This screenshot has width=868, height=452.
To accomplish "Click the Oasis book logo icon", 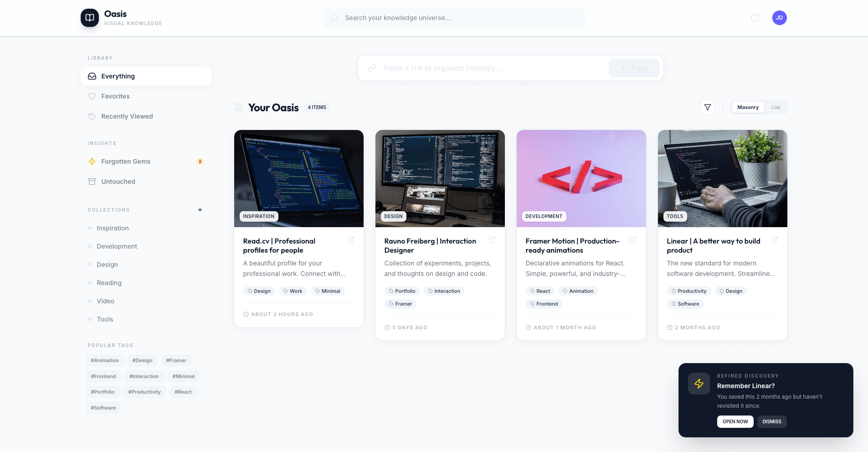I will pyautogui.click(x=90, y=18).
